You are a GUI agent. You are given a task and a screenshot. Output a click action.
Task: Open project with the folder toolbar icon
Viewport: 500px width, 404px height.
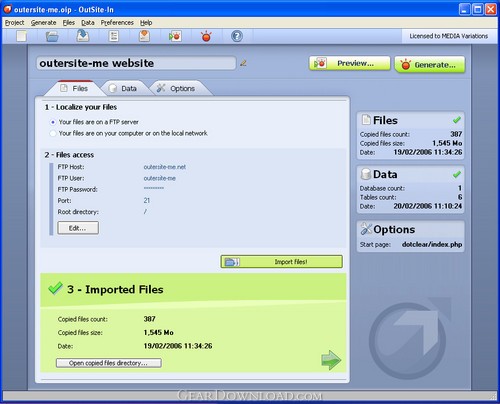click(52, 36)
